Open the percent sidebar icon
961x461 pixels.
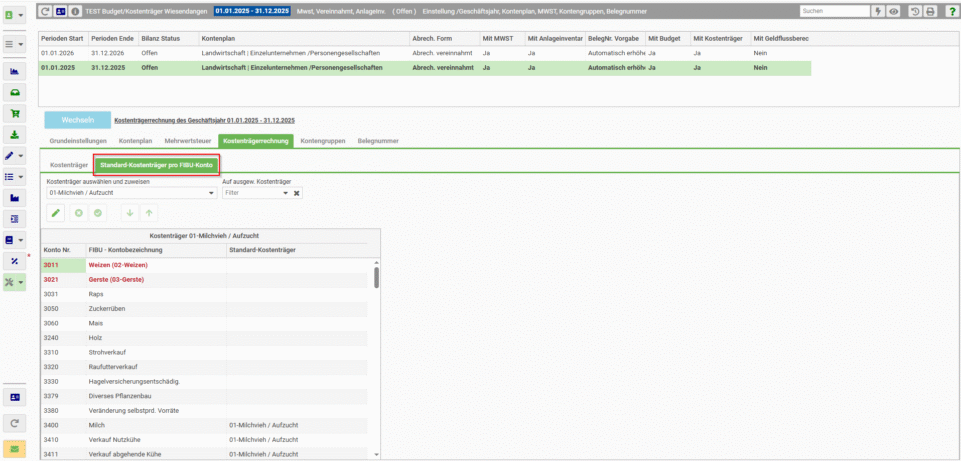[x=15, y=261]
